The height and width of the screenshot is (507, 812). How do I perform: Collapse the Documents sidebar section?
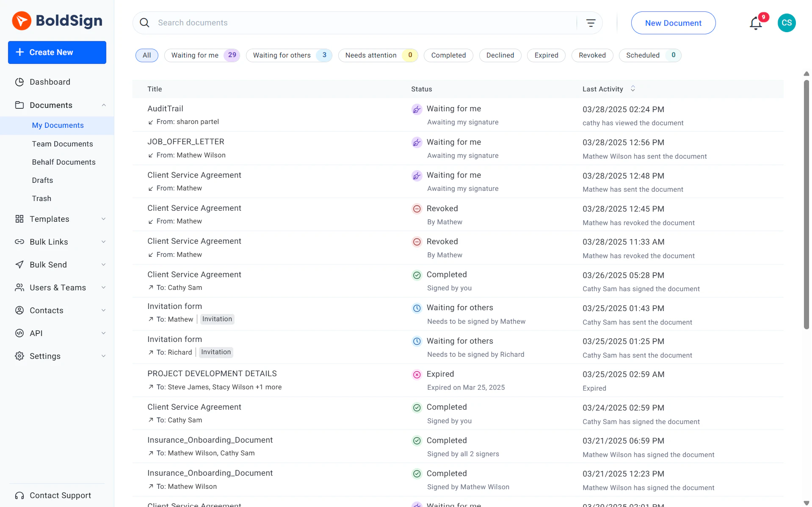pos(104,105)
